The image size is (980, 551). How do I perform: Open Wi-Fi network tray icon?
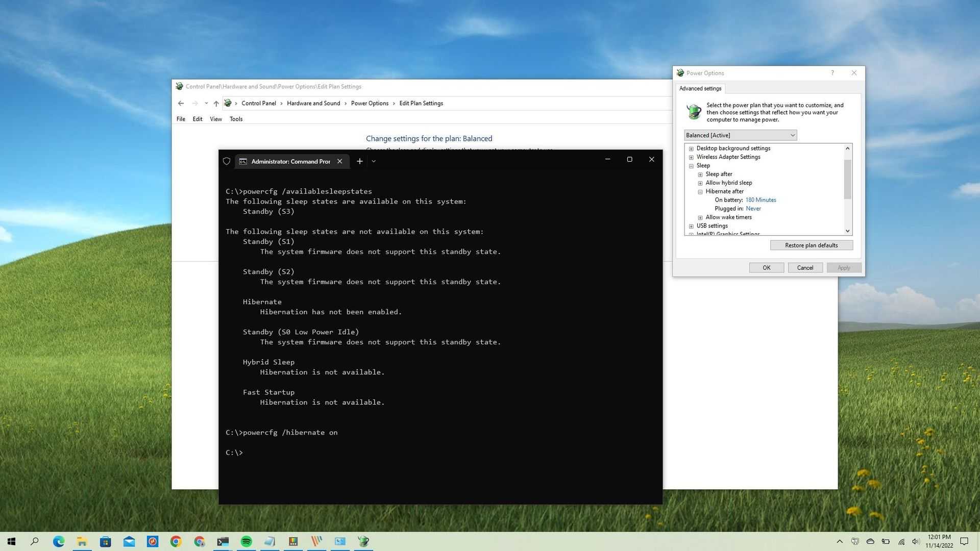coord(901,541)
